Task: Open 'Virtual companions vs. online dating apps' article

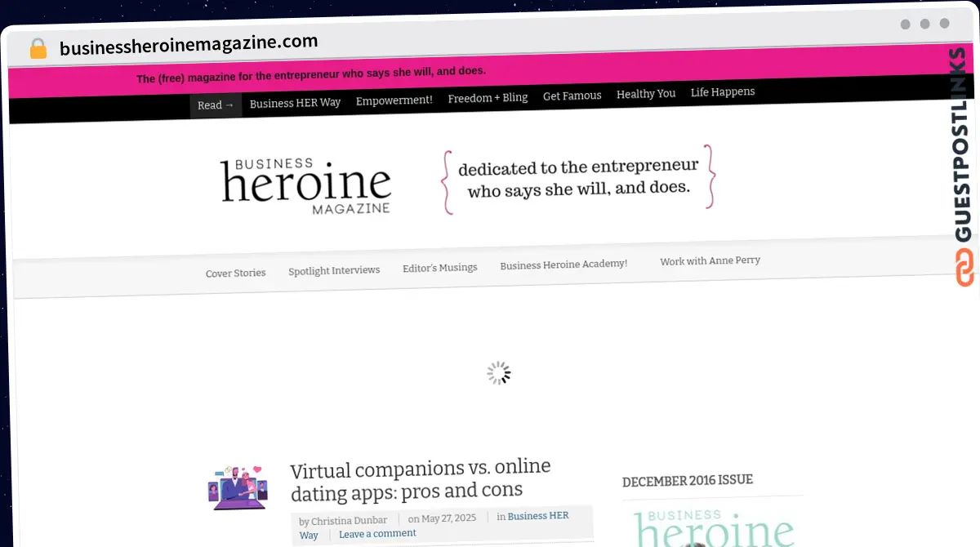Action: pyautogui.click(x=421, y=479)
